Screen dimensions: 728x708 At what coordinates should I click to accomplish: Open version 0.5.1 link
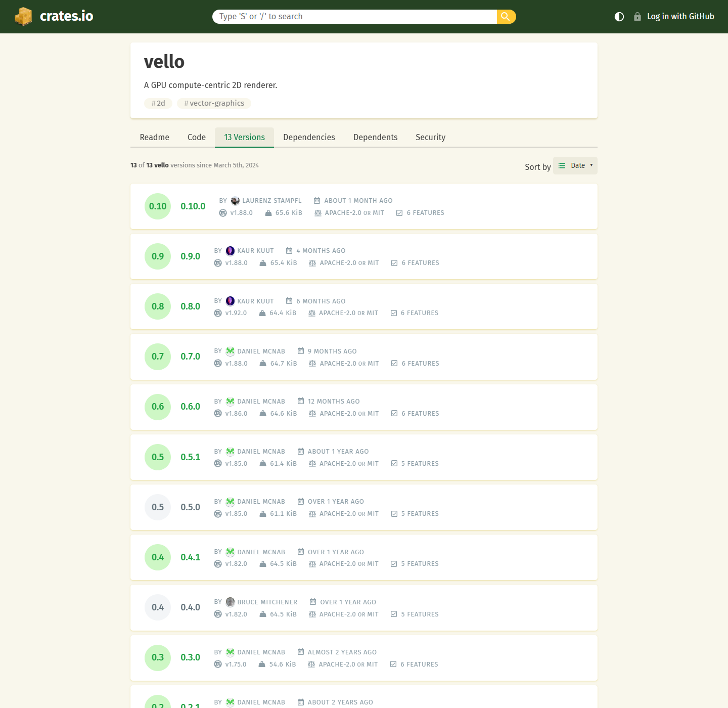coord(191,457)
